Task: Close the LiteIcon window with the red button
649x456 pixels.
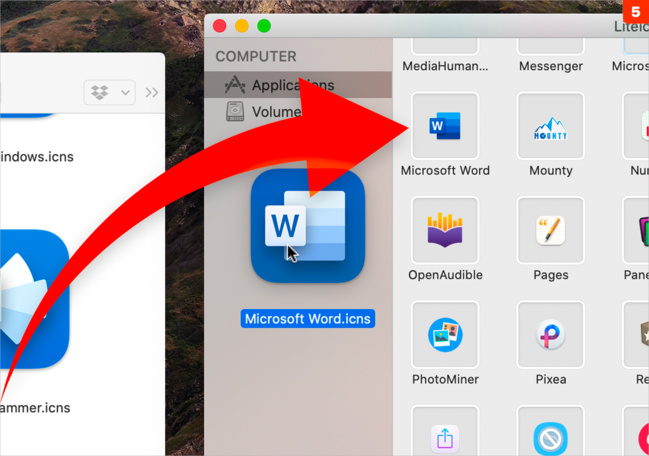Action: coord(219,26)
